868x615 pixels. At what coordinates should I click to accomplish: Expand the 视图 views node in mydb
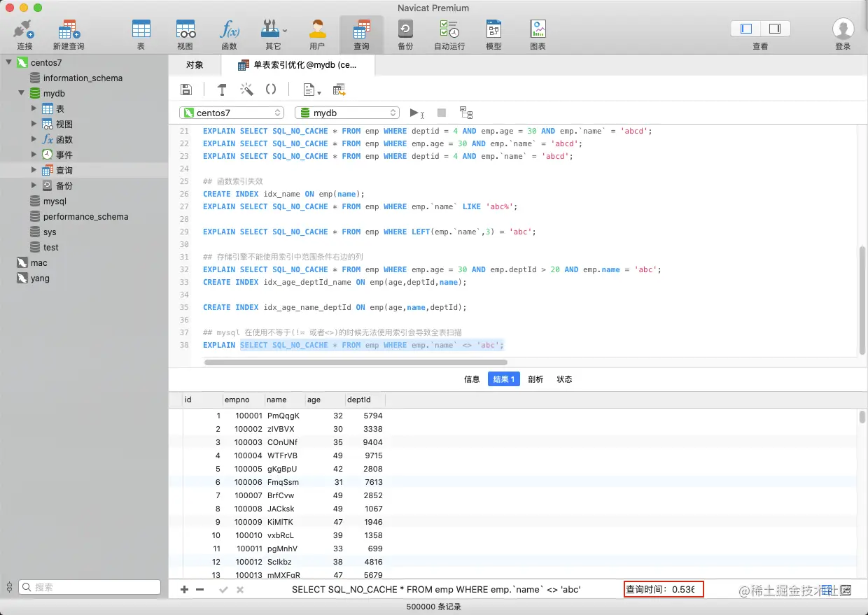pyautogui.click(x=34, y=124)
